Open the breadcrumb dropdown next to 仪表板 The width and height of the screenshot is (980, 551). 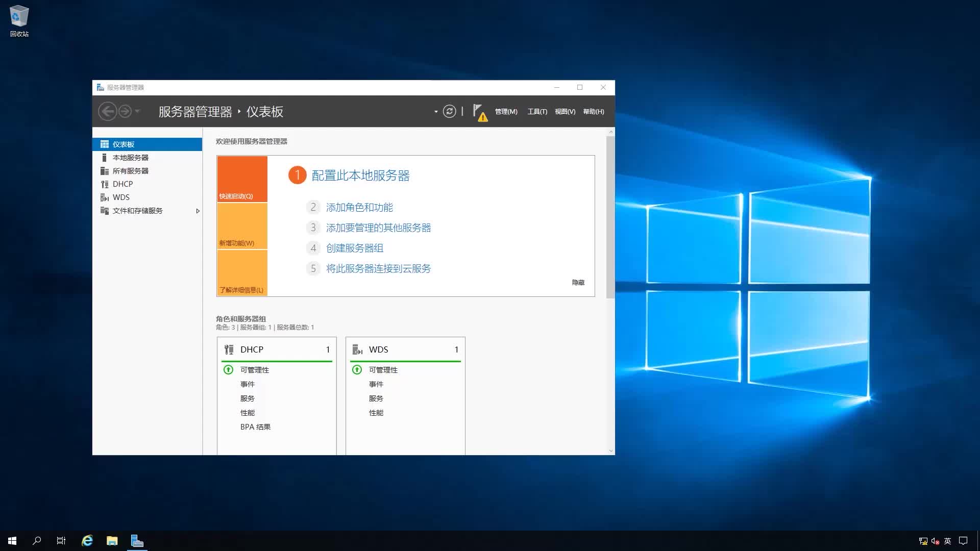click(436, 111)
